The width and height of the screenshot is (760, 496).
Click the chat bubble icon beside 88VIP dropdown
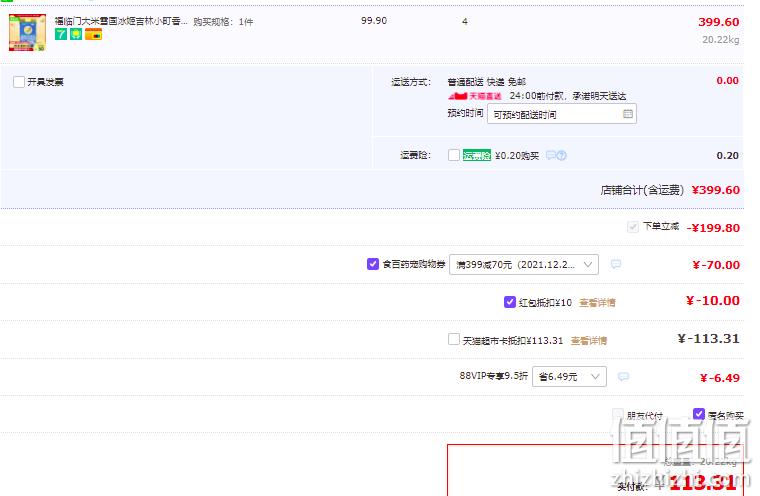[623, 377]
